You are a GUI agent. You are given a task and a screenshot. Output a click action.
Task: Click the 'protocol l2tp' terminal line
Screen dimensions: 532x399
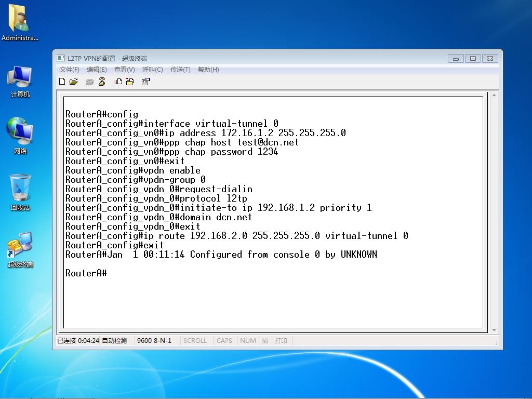[x=156, y=198]
